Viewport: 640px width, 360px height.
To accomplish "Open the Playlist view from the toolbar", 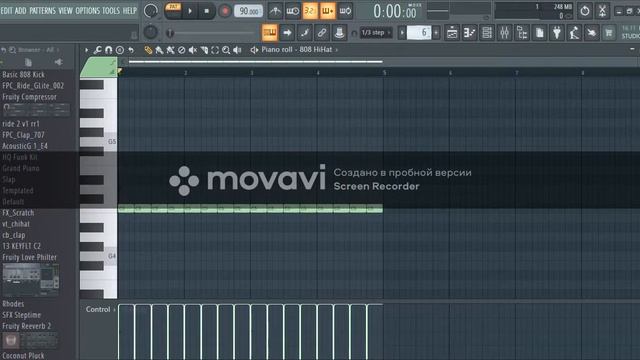I will 452,33.
